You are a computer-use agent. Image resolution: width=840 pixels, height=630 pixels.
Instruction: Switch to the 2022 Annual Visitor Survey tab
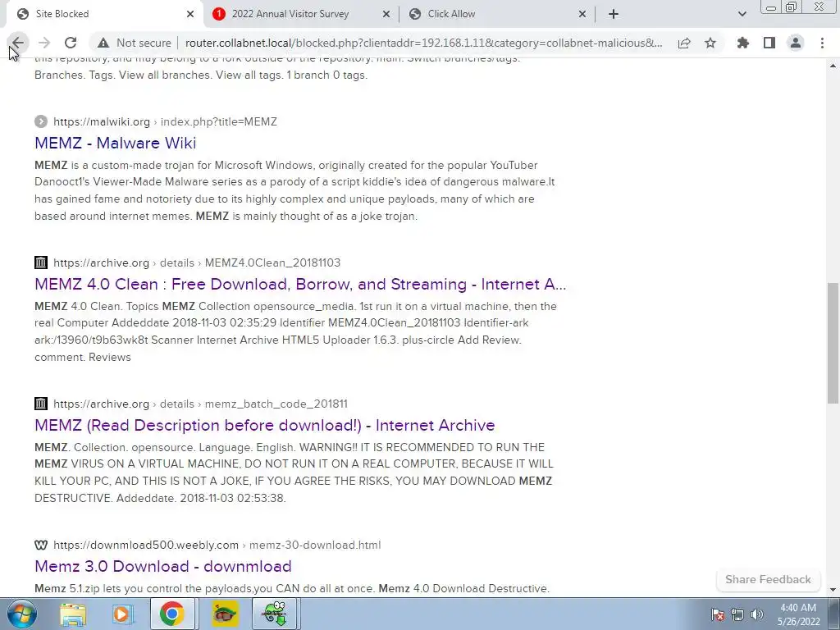coord(301,14)
